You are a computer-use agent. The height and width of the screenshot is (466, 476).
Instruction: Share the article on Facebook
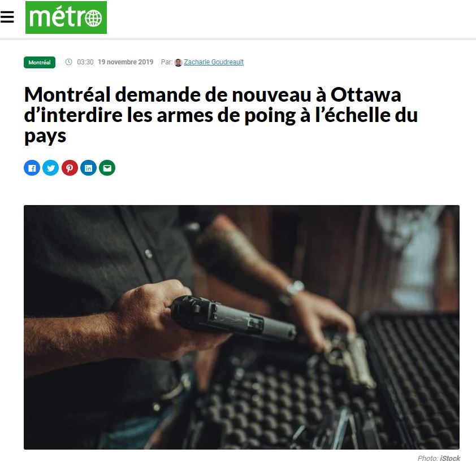(32, 168)
